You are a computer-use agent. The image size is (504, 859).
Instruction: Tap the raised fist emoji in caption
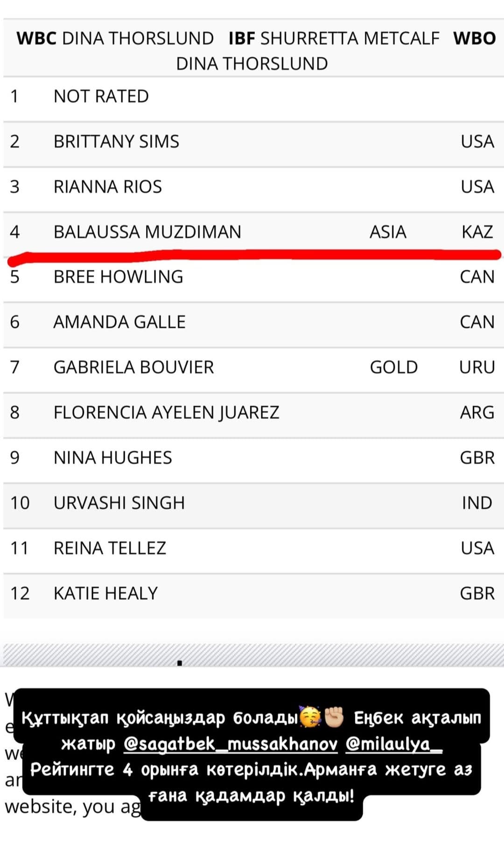(334, 717)
